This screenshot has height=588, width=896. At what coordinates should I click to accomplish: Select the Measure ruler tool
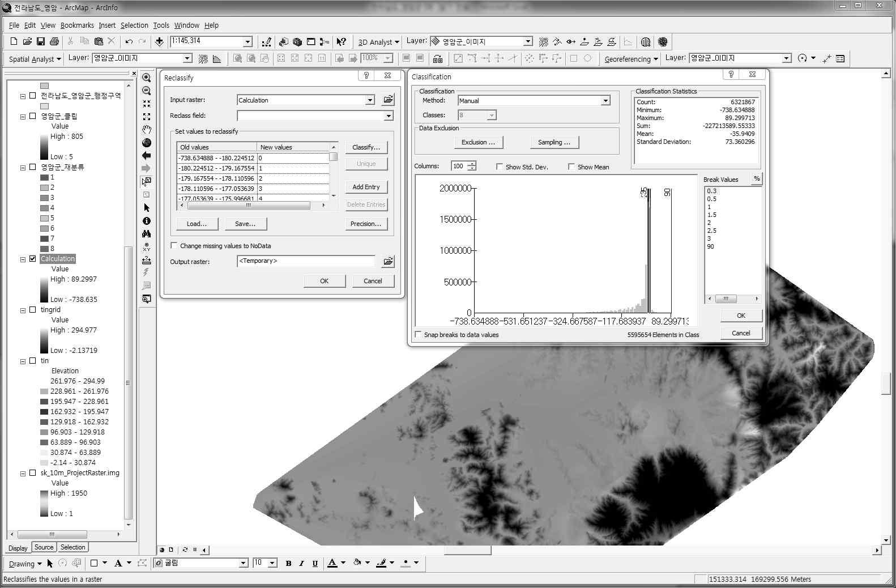(147, 260)
